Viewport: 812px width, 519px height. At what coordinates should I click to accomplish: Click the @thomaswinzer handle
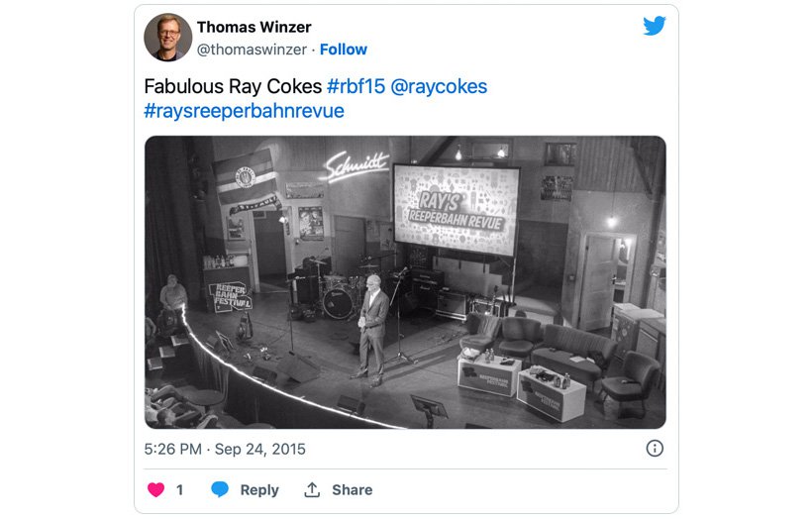252,50
